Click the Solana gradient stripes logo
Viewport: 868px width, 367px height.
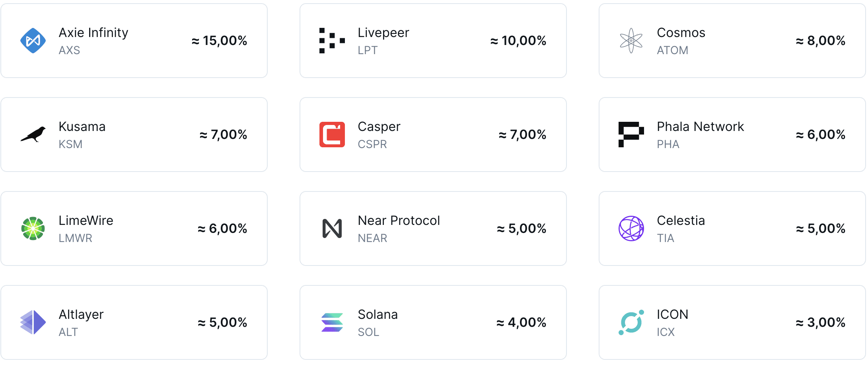[332, 322]
